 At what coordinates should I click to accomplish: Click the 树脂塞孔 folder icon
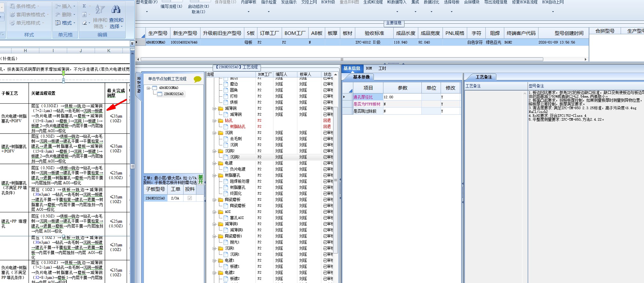tap(221, 175)
